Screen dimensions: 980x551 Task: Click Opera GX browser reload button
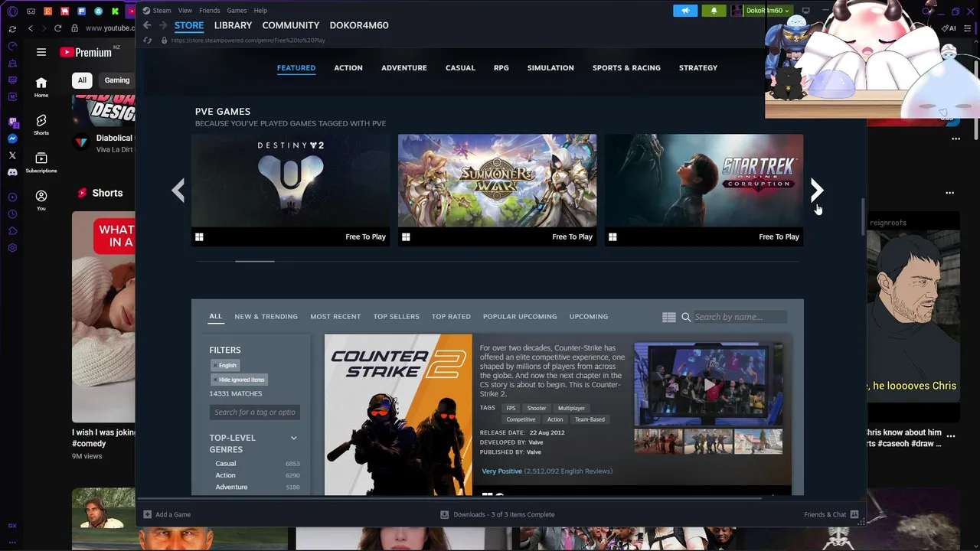(57, 28)
